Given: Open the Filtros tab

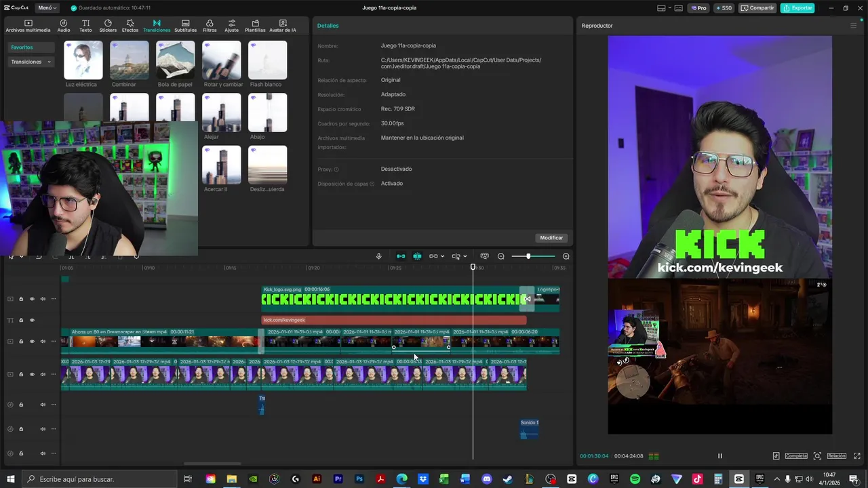Looking at the screenshot, I should (x=210, y=26).
